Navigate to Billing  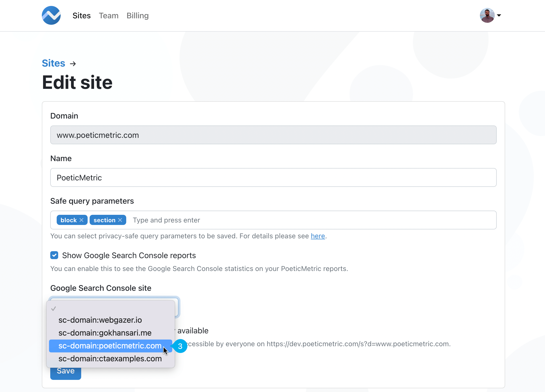point(138,15)
